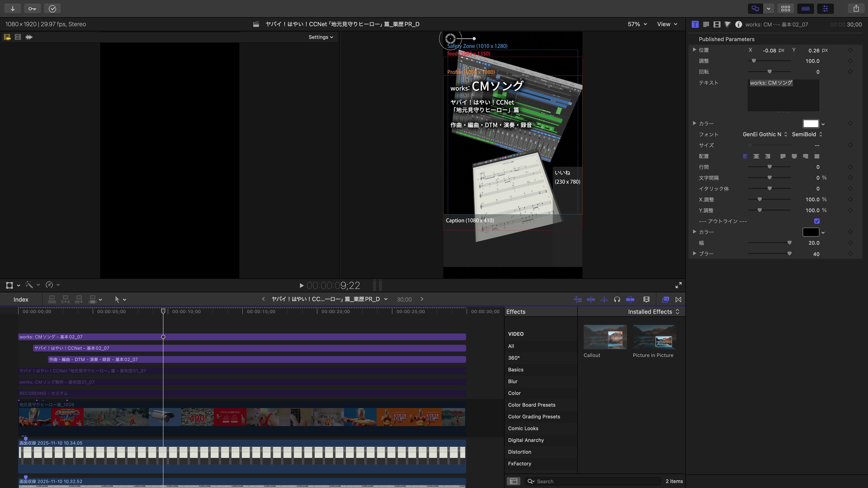The width and height of the screenshot is (868, 488).
Task: Open the video inspector filmstrip icon
Action: pos(717,24)
